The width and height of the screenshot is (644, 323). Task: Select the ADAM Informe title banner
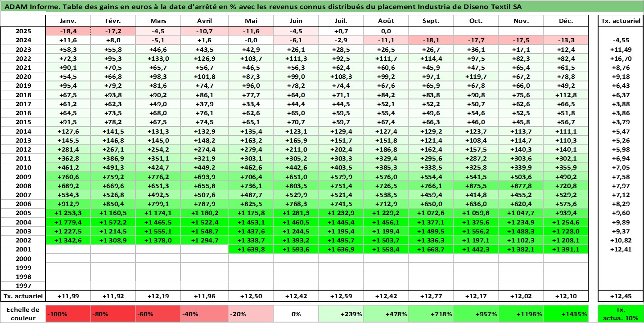pyautogui.click(x=322, y=7)
